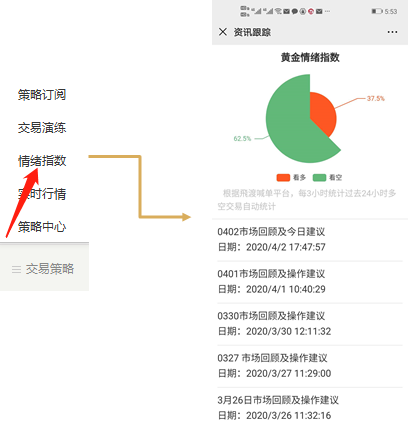Open the three-dot more options menu
408x421 pixels.
coord(392,32)
